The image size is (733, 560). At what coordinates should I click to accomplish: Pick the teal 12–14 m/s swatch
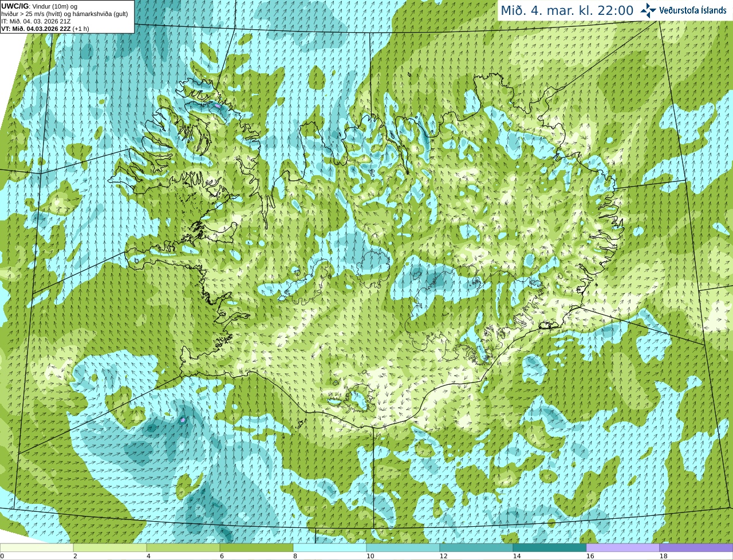coord(476,547)
